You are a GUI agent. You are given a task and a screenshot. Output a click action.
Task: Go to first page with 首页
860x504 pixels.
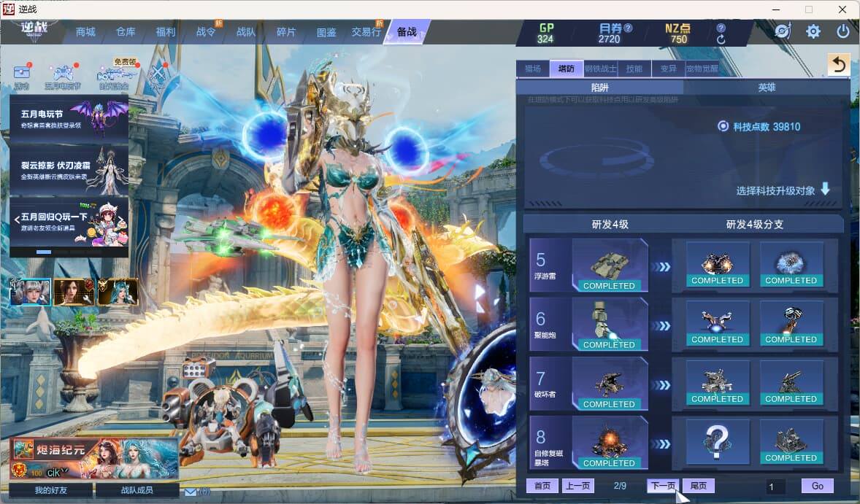tap(542, 485)
